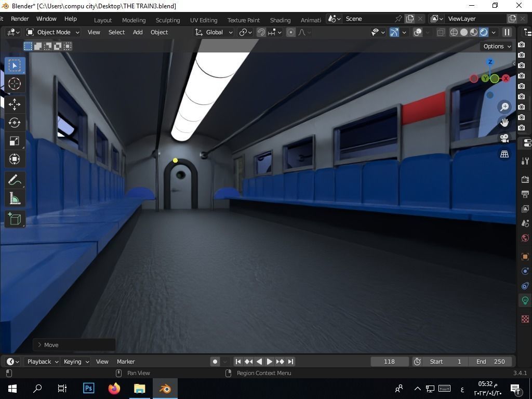Jump to the animation end frame
The image size is (532, 399).
pos(290,362)
